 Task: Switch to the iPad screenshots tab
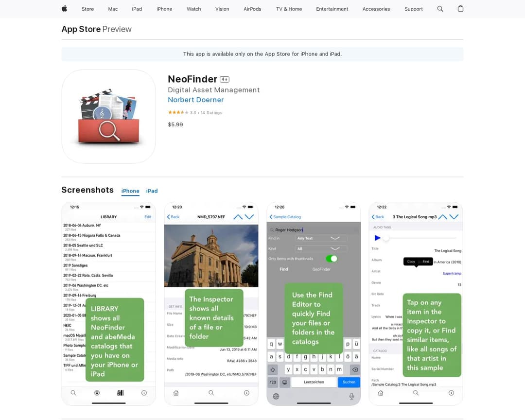click(x=152, y=191)
